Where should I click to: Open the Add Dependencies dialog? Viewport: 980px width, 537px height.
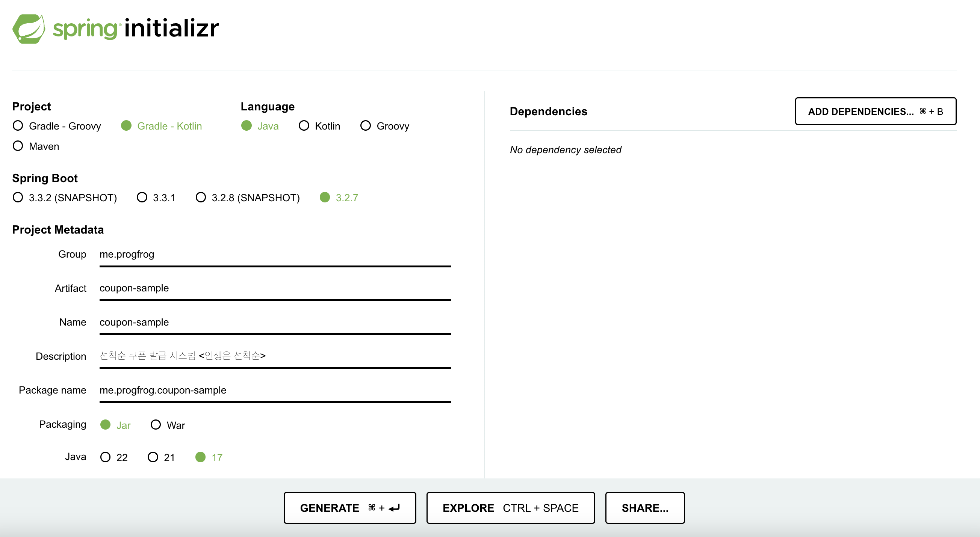point(875,112)
